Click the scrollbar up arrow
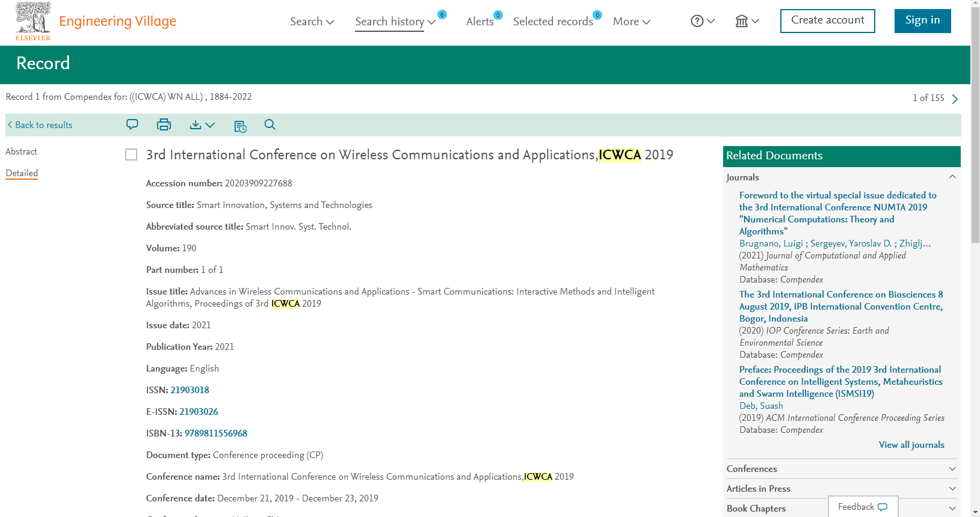Image resolution: width=980 pixels, height=517 pixels. [x=975, y=4]
